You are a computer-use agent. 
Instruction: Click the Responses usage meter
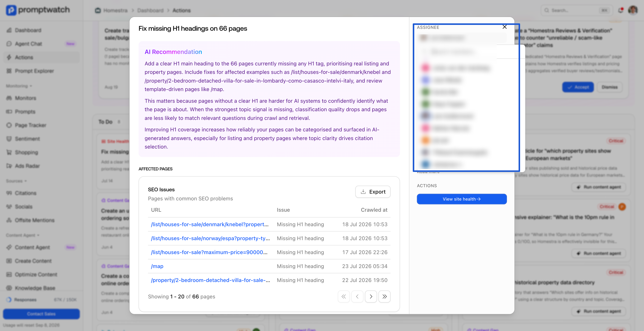point(41,300)
